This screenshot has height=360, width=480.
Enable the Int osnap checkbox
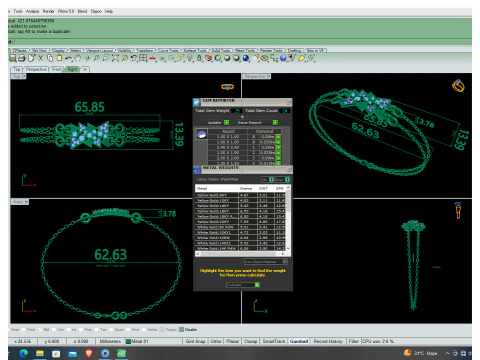(69, 330)
